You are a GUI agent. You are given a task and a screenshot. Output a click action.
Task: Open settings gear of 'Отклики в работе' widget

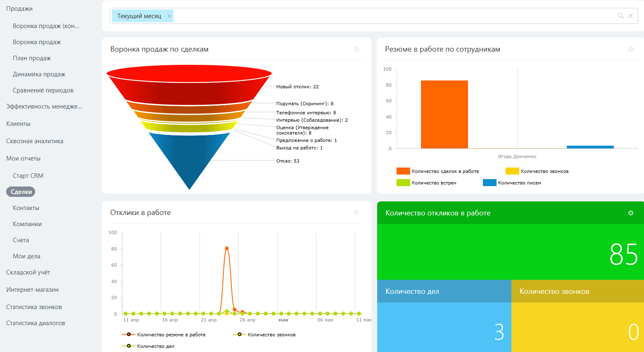(x=356, y=213)
